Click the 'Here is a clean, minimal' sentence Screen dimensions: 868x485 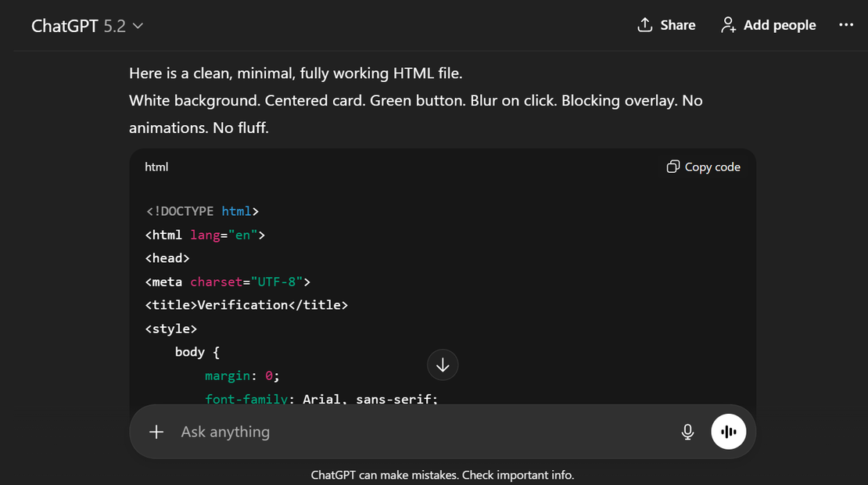(296, 74)
